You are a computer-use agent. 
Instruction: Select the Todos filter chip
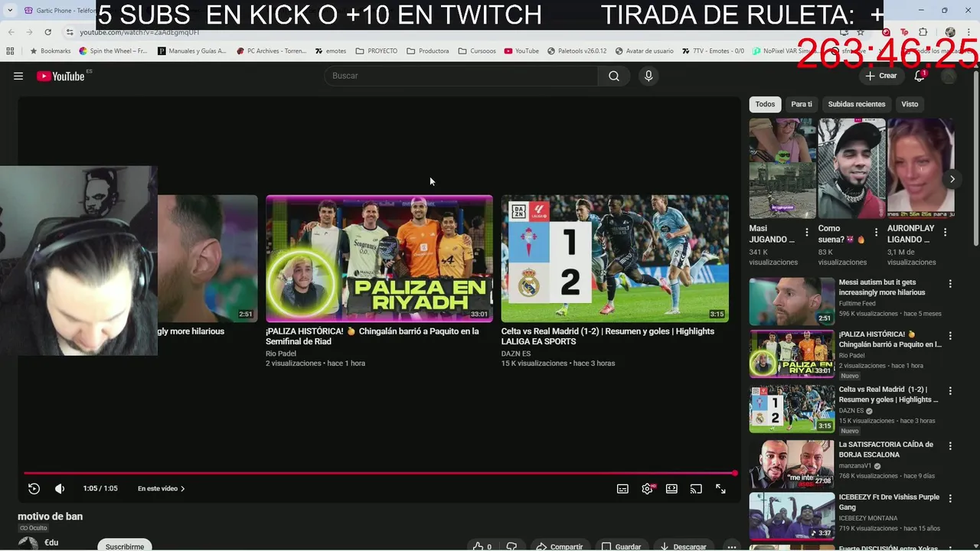pyautogui.click(x=765, y=104)
